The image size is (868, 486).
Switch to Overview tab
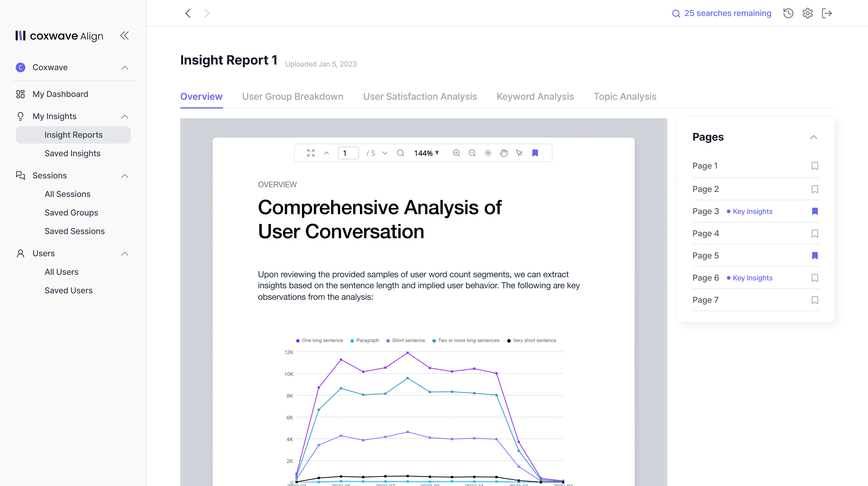point(201,96)
